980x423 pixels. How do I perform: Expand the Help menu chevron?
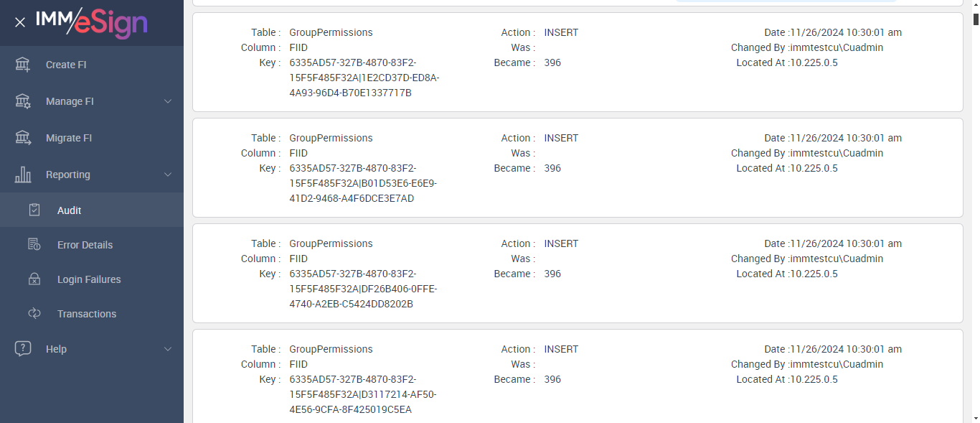168,349
